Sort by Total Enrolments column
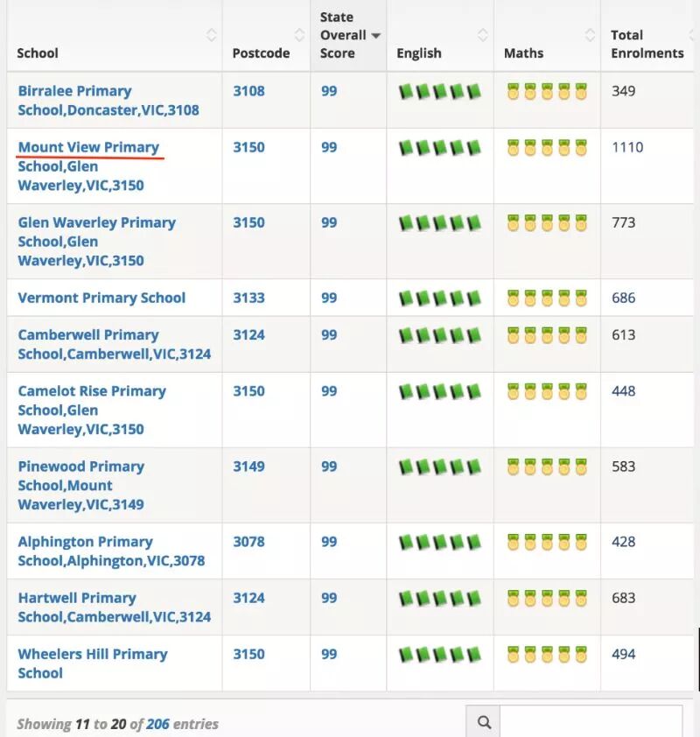700x737 pixels. [x=691, y=35]
